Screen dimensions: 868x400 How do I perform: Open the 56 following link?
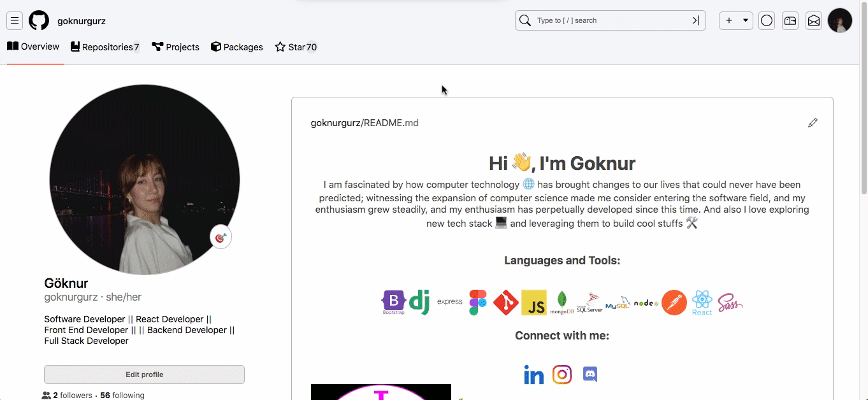(122, 395)
